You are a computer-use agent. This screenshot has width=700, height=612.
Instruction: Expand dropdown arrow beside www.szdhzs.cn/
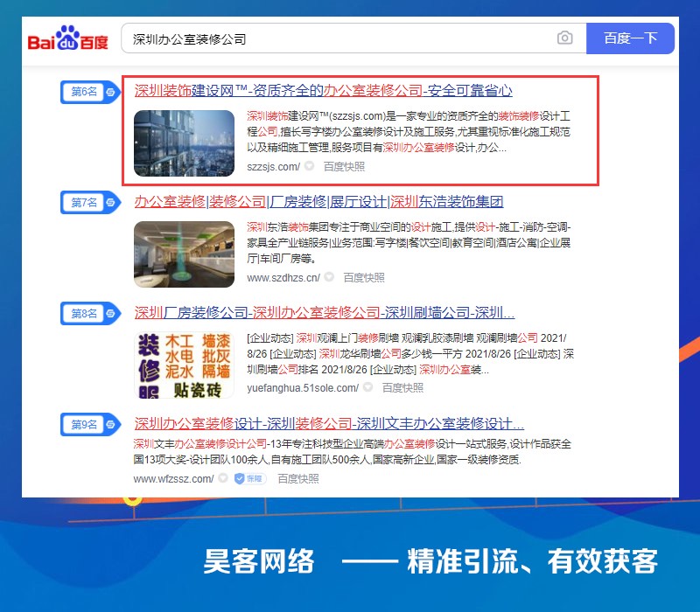click(x=329, y=277)
